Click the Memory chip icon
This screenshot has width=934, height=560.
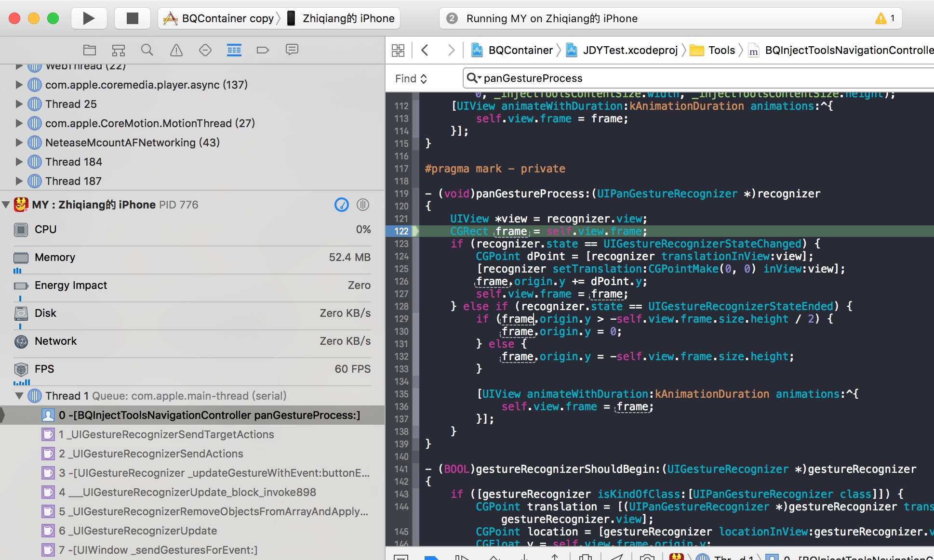(x=21, y=258)
